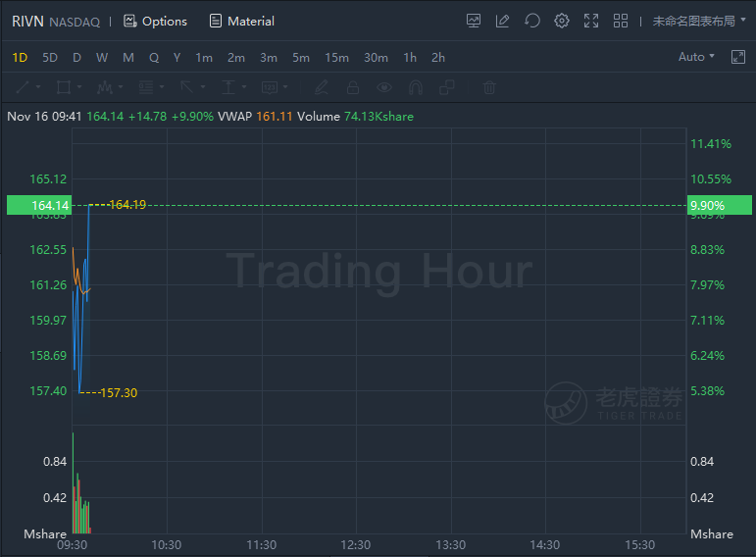Click the VWAP value 161.11
This screenshot has width=756, height=557.
pos(275,117)
